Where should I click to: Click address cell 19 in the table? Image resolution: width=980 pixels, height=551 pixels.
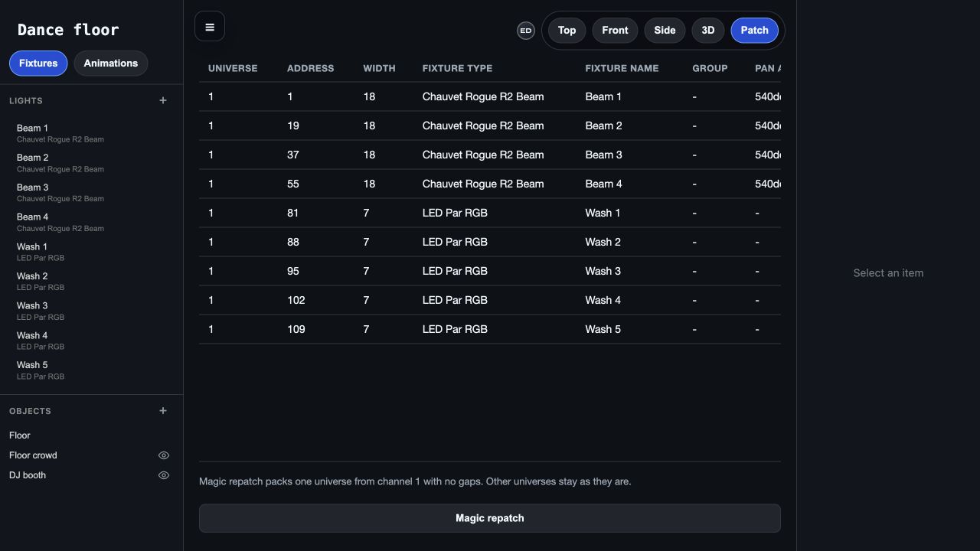293,126
